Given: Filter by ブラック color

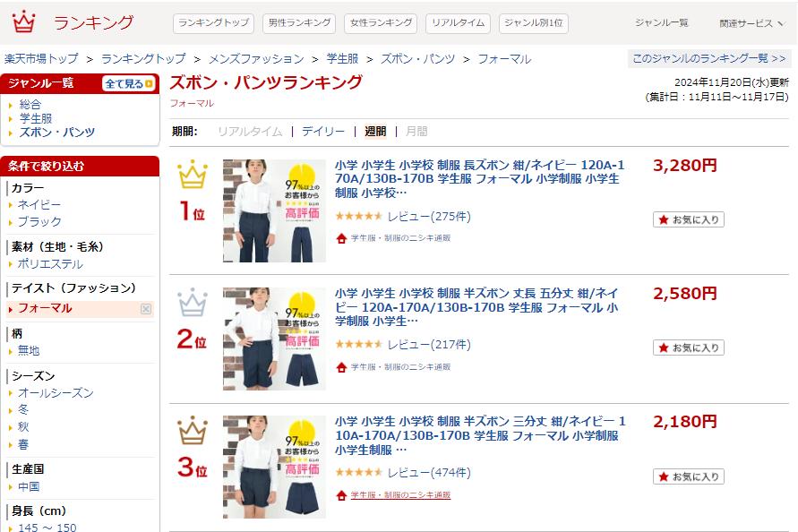Looking at the screenshot, I should (39, 221).
